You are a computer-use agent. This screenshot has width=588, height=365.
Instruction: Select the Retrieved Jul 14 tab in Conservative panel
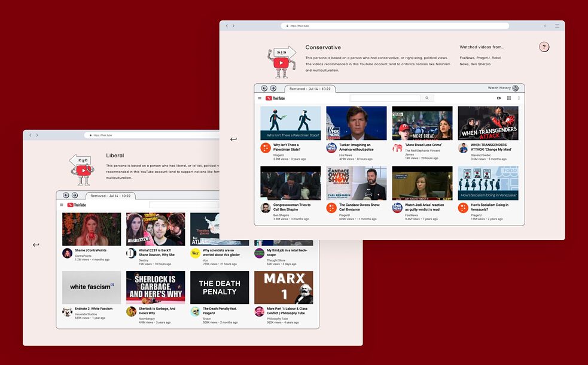click(x=309, y=89)
